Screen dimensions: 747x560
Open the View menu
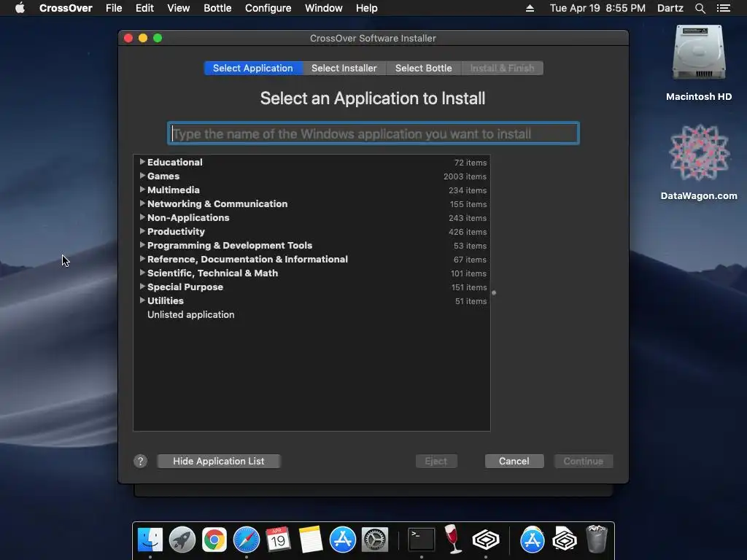coord(178,8)
